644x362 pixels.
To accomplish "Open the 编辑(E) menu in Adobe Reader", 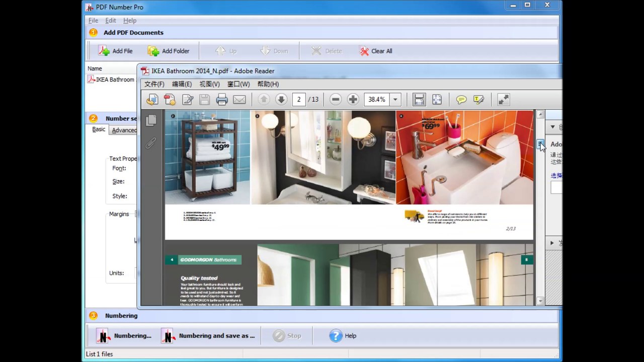I will [x=182, y=84].
